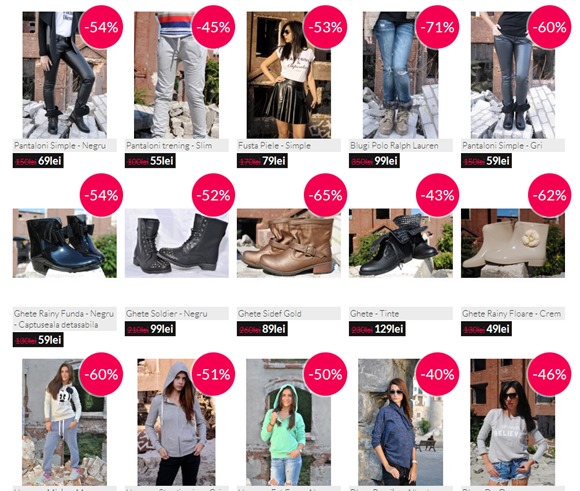Screen dimensions: 580x491
Task: Select the -62% badge on cream boots
Action: pyautogui.click(x=549, y=195)
